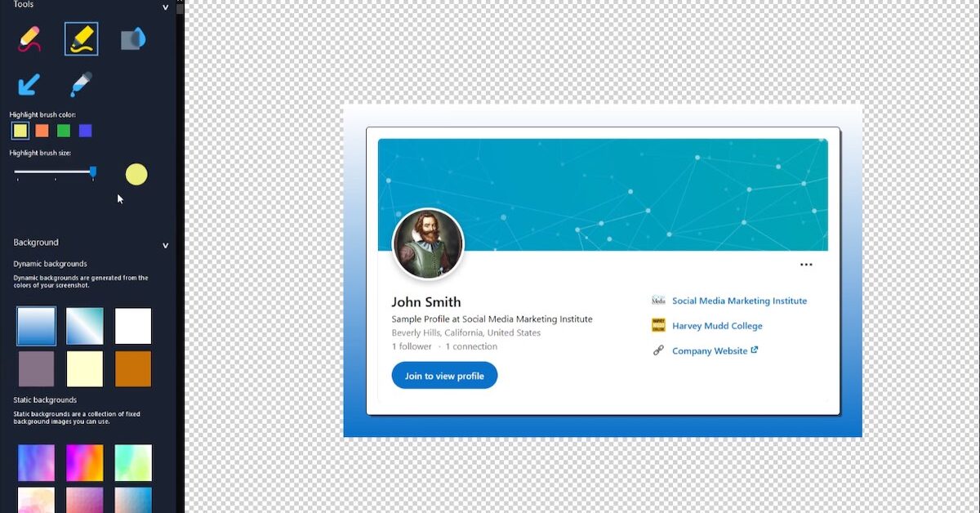This screenshot has width=980, height=513.
Task: Open the Company Website link
Action: (x=710, y=351)
